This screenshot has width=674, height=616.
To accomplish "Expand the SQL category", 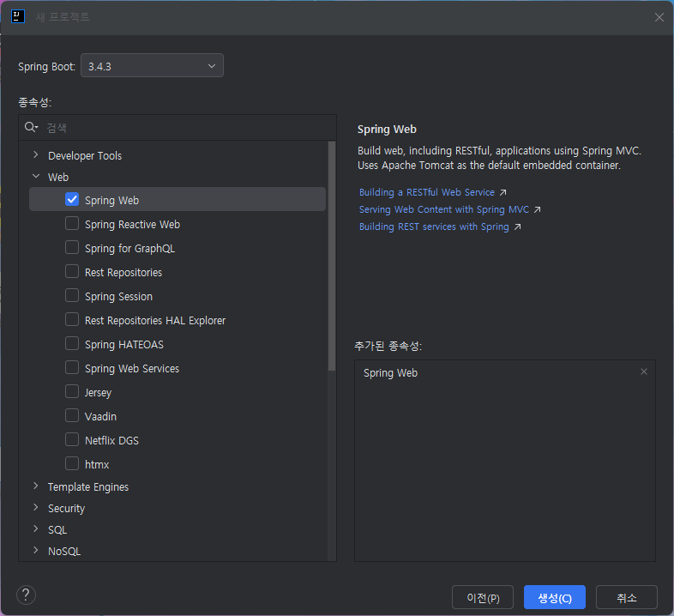I will (36, 529).
